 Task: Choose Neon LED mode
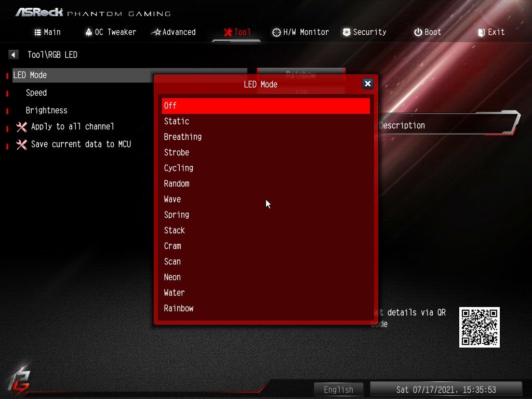[x=265, y=277]
